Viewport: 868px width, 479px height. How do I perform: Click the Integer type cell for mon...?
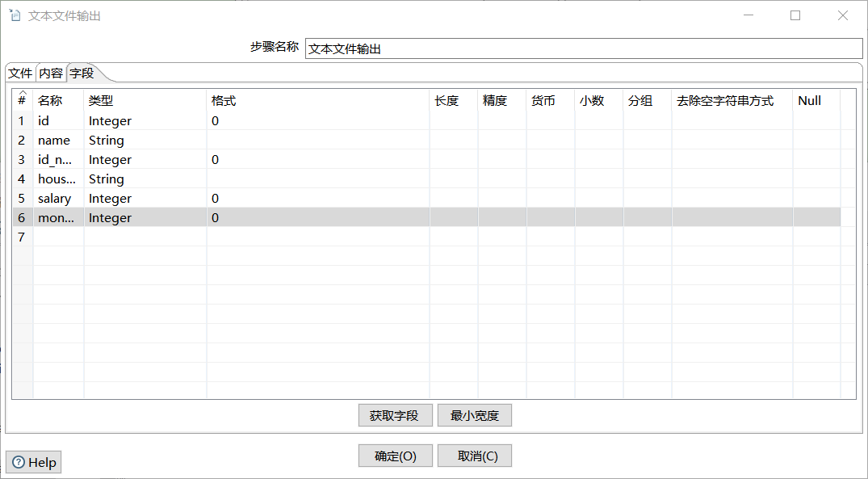(x=145, y=217)
